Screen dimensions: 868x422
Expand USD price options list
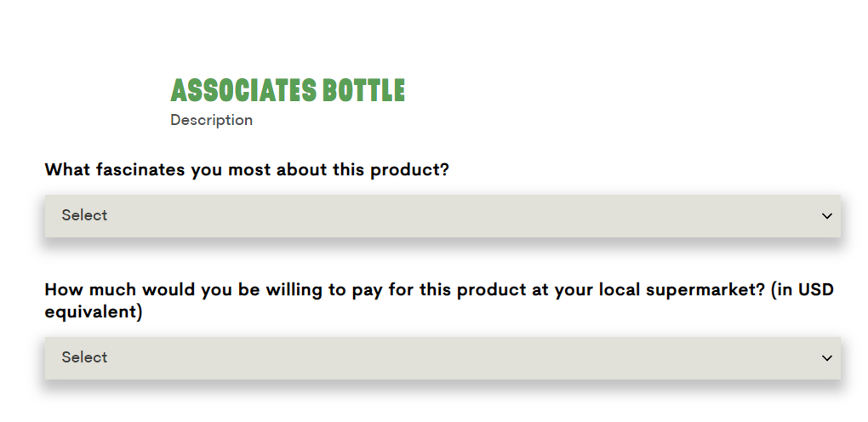pos(443,357)
